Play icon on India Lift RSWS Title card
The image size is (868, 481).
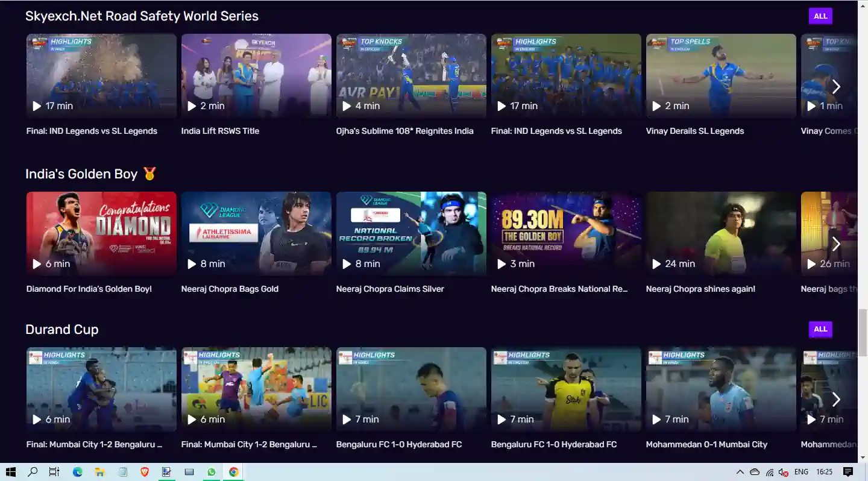[192, 106]
